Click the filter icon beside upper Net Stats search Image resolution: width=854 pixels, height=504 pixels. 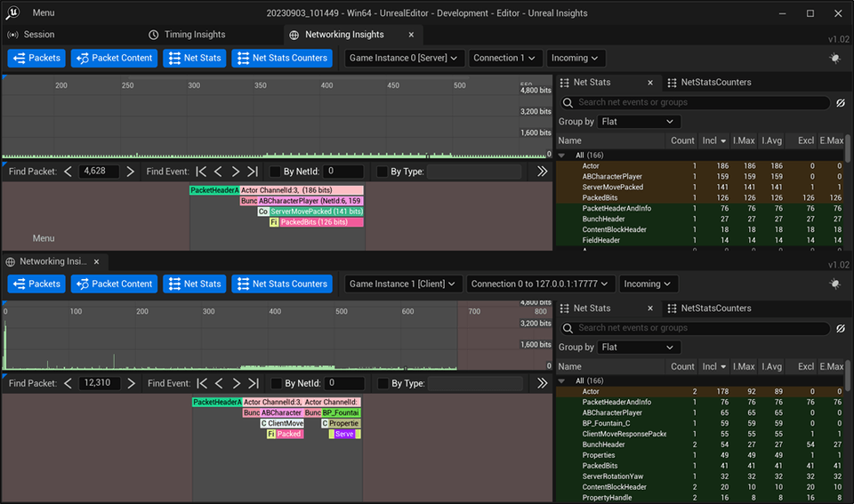840,102
